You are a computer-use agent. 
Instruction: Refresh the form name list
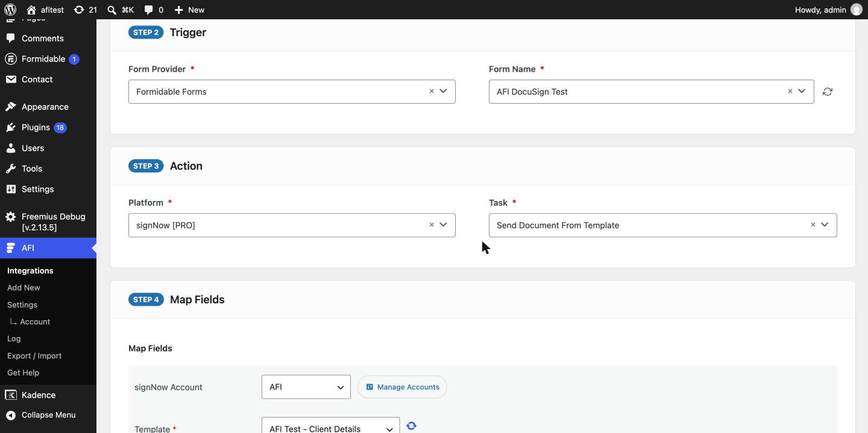(x=828, y=92)
